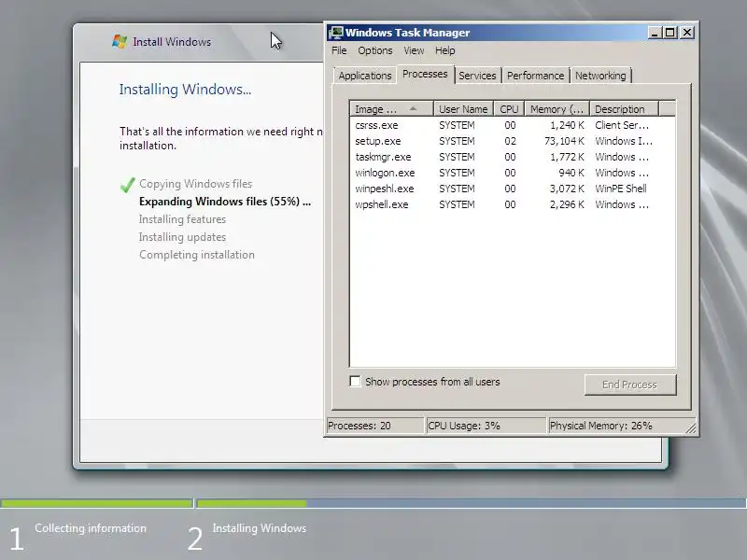
Task: Click the resize grip of Task Manager
Action: (x=691, y=428)
